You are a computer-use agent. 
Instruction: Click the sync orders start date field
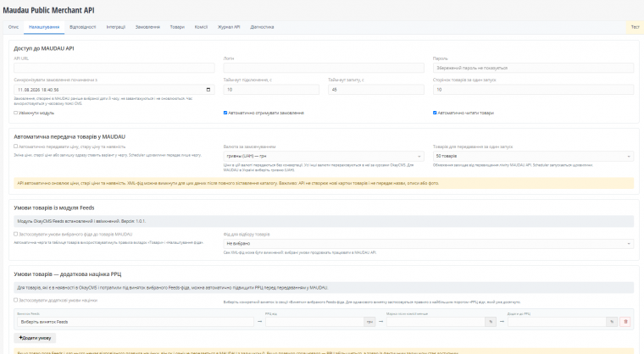pos(114,90)
